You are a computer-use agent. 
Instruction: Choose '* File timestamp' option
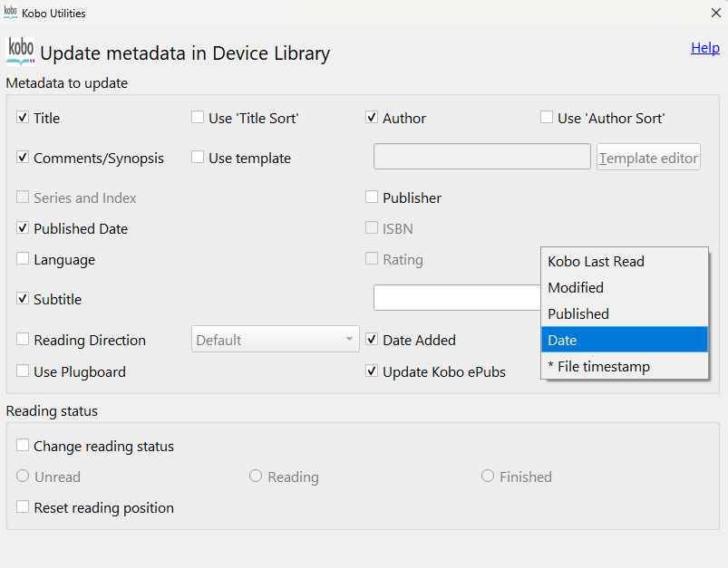tap(598, 367)
